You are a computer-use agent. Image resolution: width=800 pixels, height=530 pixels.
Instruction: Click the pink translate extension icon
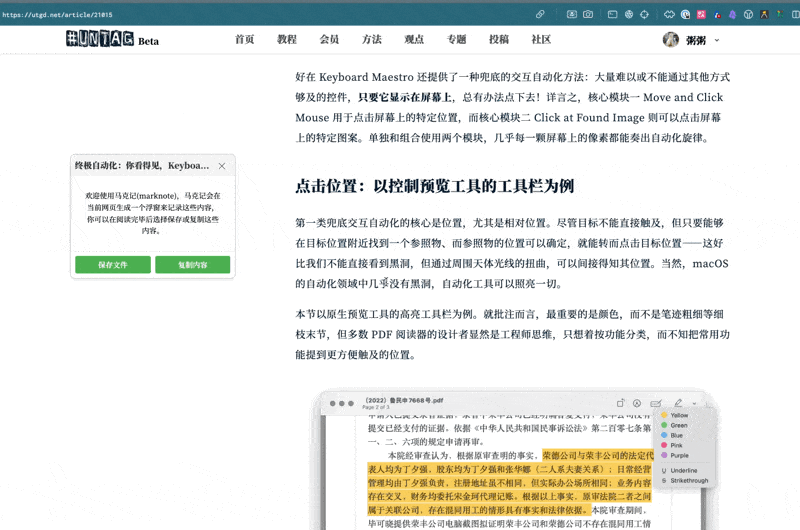coord(701,14)
